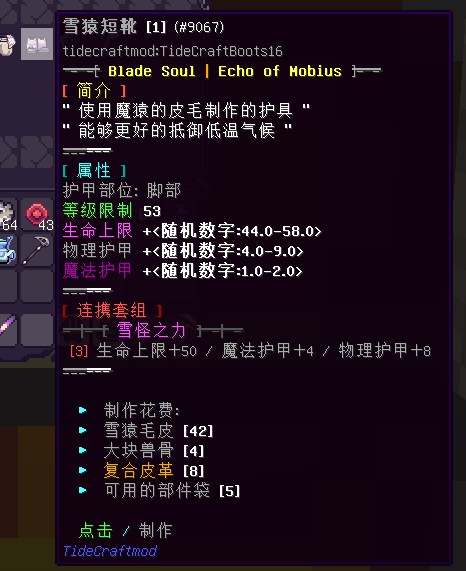Pick the red round item stacked 43
The width and height of the screenshot is (466, 571).
37,215
